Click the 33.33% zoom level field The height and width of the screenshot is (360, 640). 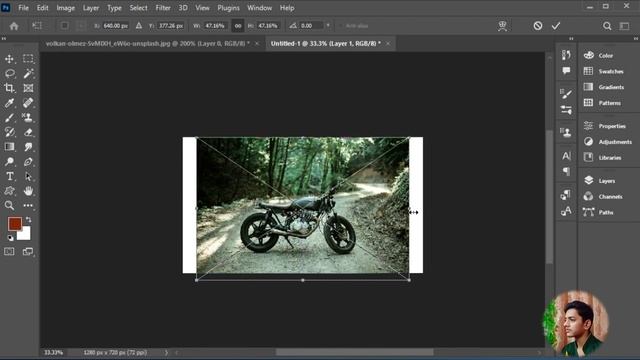click(53, 352)
